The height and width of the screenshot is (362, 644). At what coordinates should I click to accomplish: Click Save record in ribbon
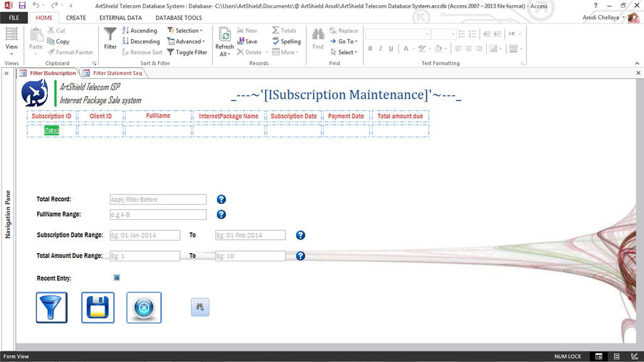tap(247, 41)
